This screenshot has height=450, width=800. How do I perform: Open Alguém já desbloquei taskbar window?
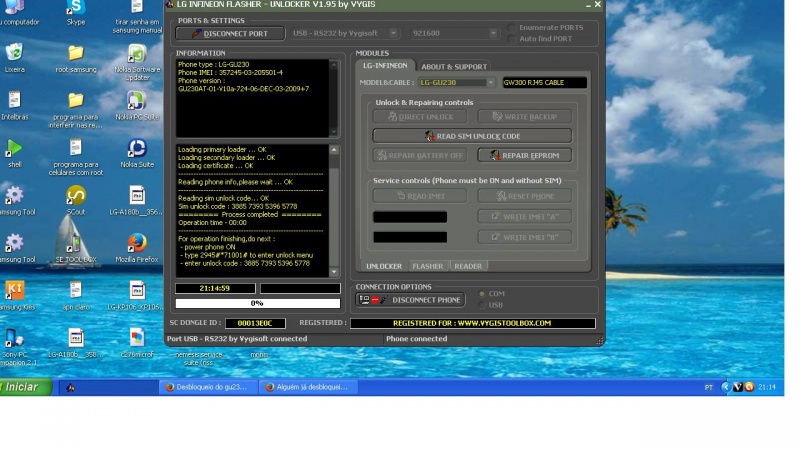[x=308, y=387]
